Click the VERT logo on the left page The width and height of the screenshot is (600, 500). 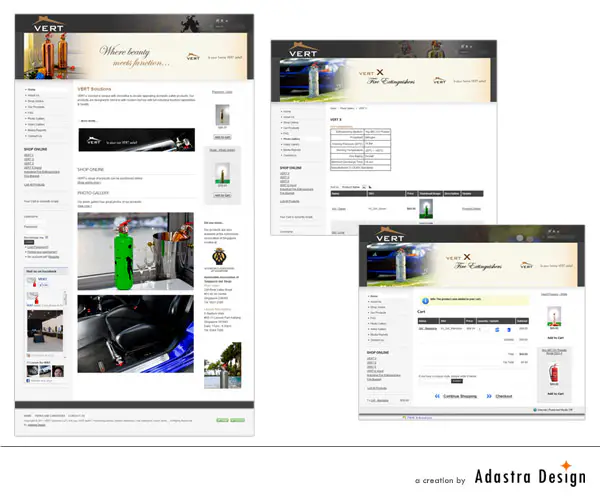pyautogui.click(x=48, y=29)
